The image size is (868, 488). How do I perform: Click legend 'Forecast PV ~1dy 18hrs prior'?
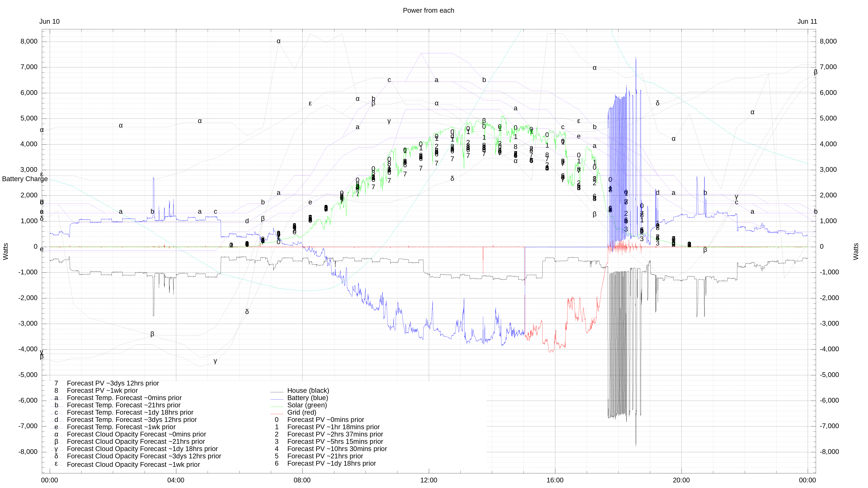332,463
